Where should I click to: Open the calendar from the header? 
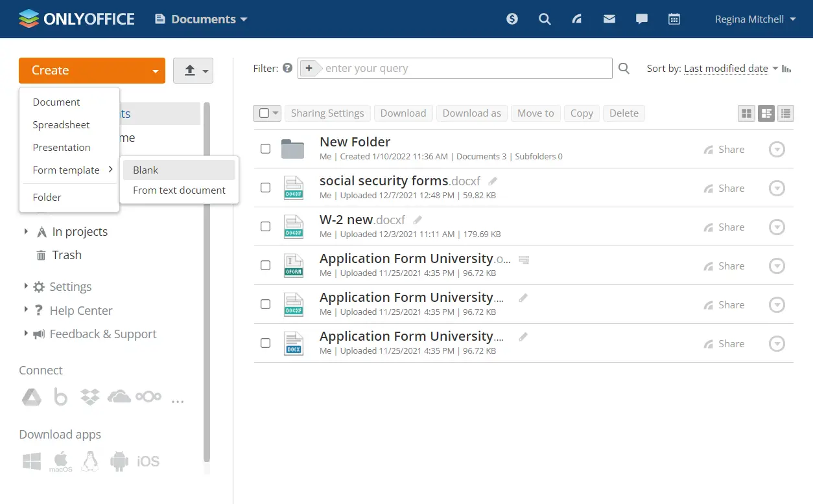pos(674,19)
